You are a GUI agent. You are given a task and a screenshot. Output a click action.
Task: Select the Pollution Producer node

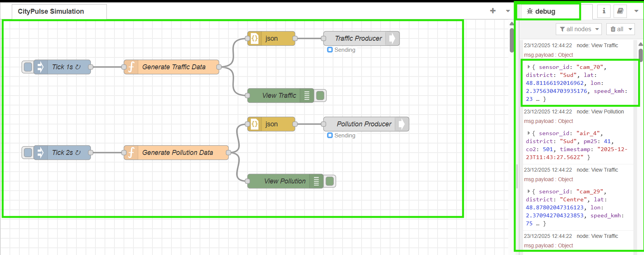coord(363,124)
